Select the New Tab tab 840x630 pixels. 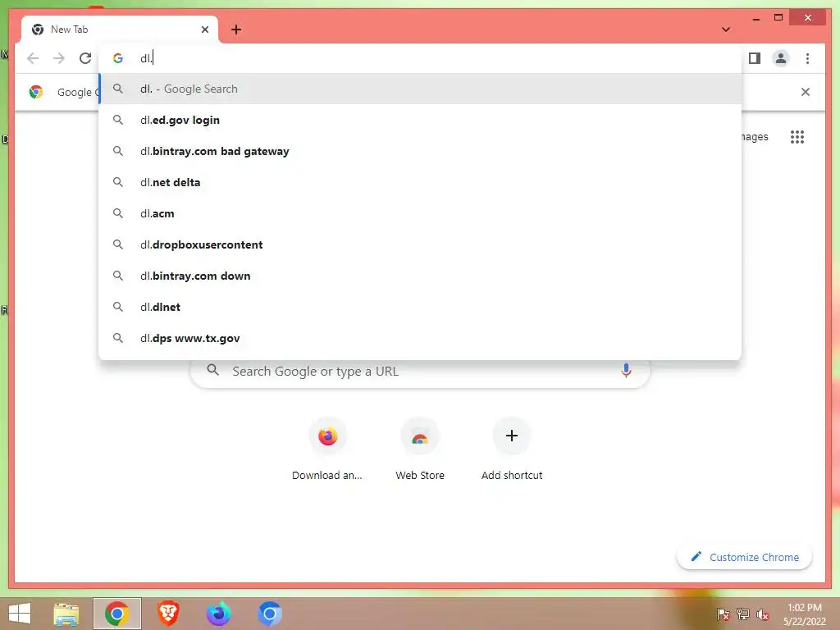tap(119, 30)
